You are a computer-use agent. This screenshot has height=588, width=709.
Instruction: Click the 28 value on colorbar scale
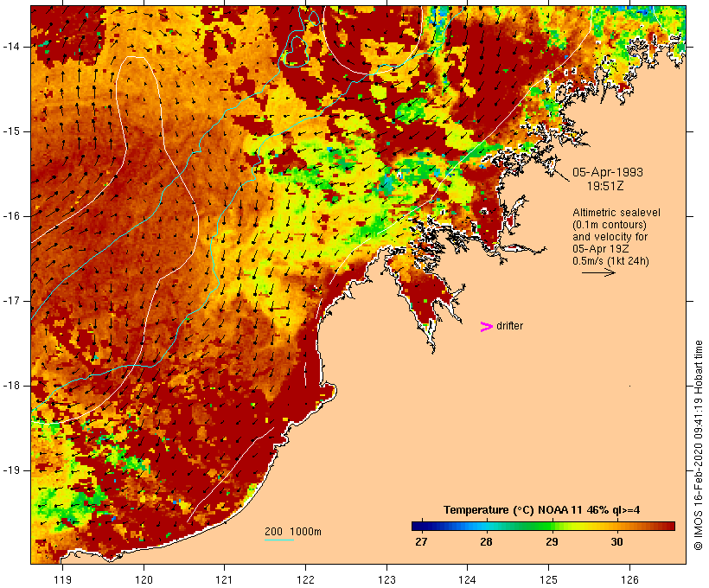pos(486,542)
